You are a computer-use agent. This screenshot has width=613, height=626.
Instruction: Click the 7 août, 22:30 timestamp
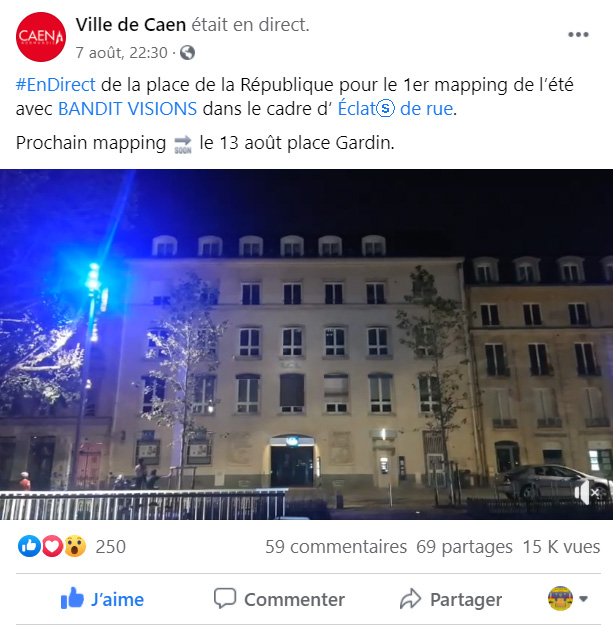(x=121, y=53)
